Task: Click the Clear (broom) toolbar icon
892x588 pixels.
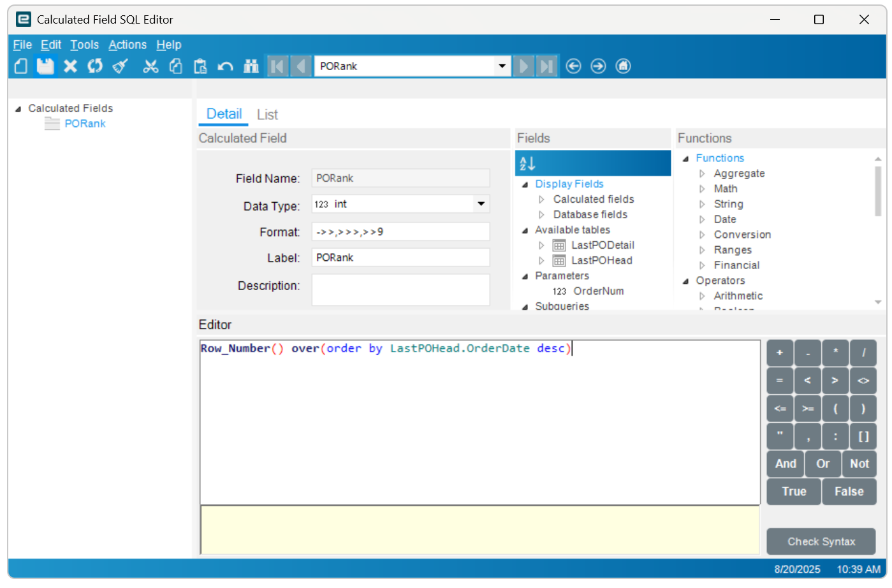Action: (121, 66)
